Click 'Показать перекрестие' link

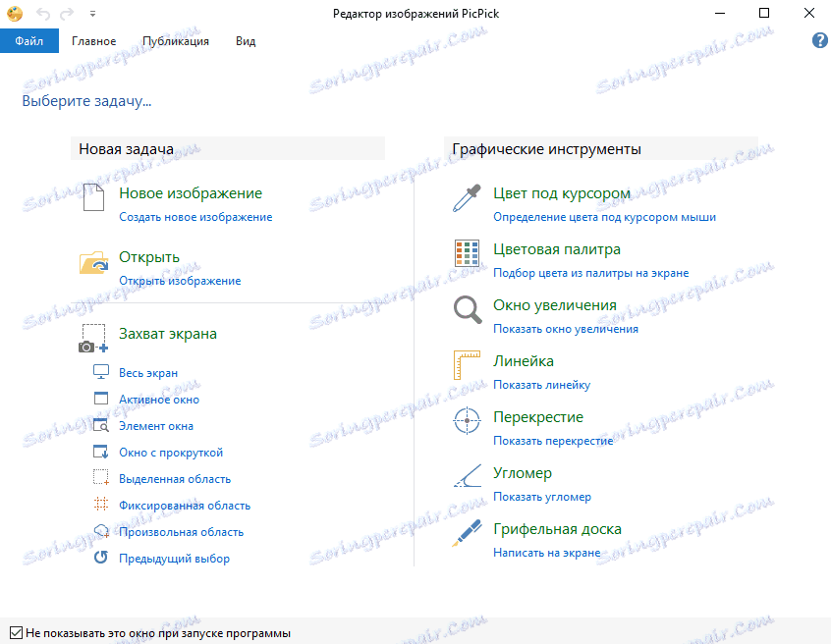(x=553, y=441)
